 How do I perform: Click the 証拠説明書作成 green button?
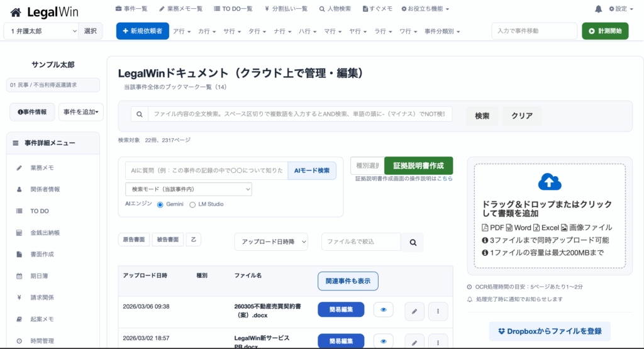point(418,166)
